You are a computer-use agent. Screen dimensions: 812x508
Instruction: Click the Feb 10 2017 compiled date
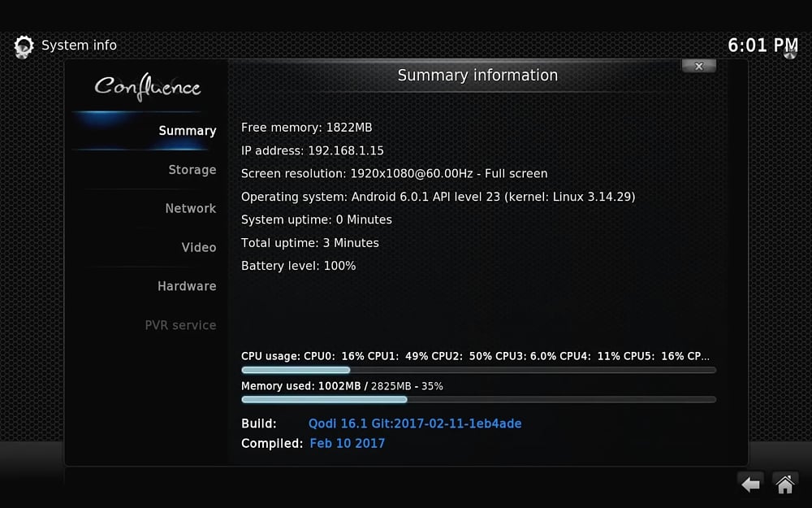348,444
